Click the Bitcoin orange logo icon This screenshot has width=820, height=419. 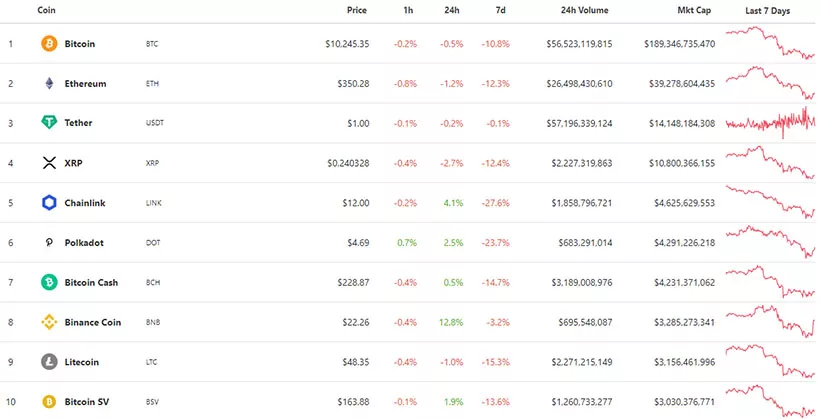pyautogui.click(x=48, y=44)
